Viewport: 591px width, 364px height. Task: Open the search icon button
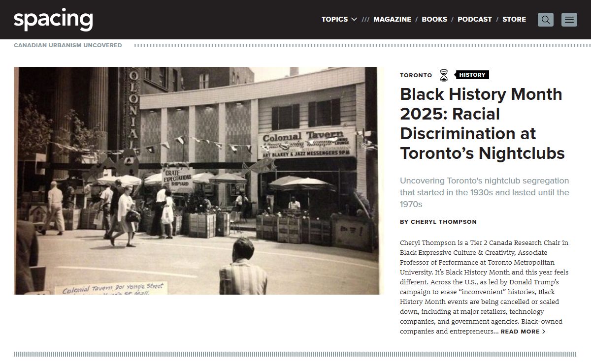[x=546, y=20]
